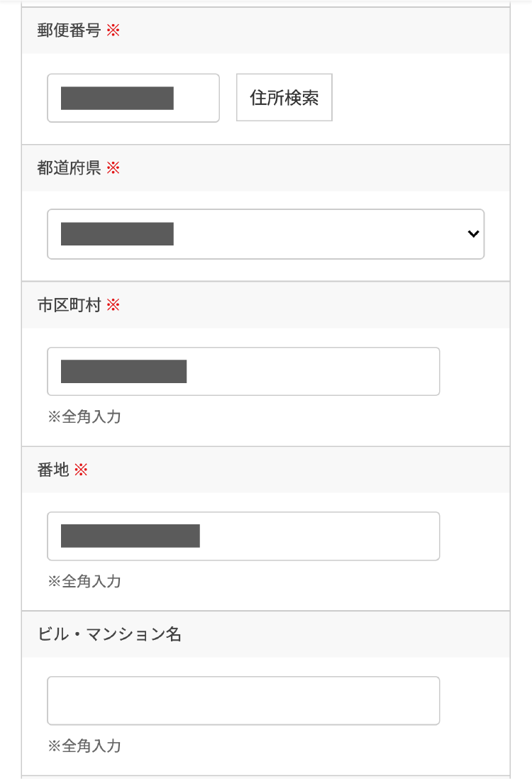Click the ※ symbol next to 市区町村

pos(112,305)
